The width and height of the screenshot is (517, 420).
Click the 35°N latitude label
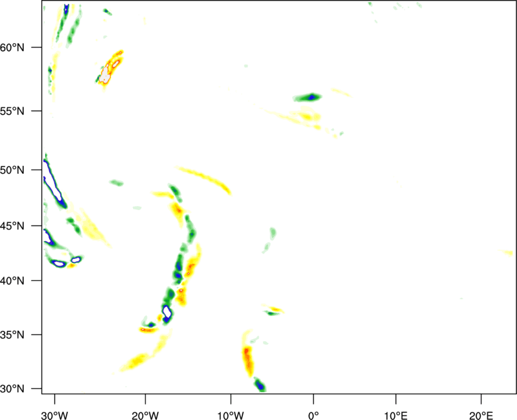tap(12, 335)
